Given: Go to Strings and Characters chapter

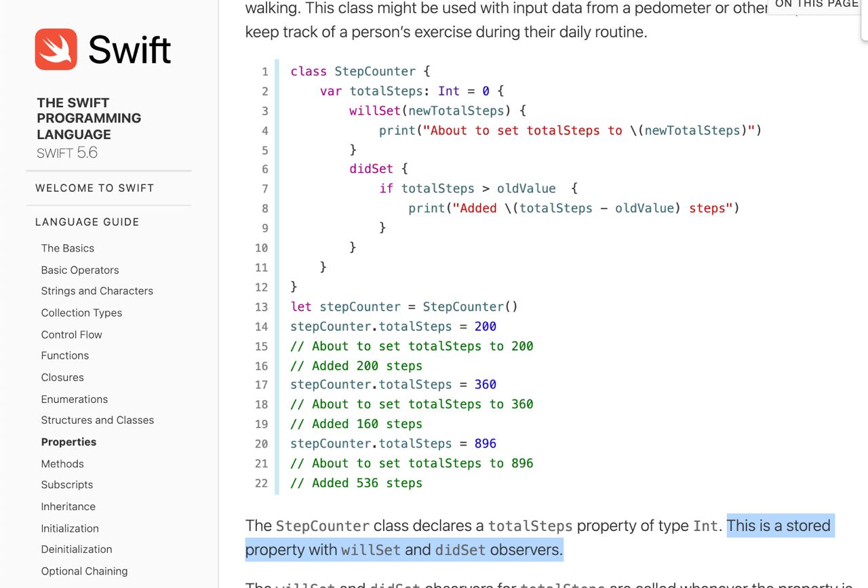Looking at the screenshot, I should [x=97, y=291].
